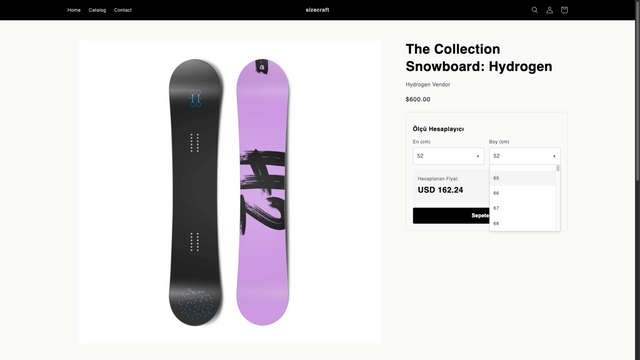Expand the En (cm) width dropdown
640x360 pixels.
(448, 156)
